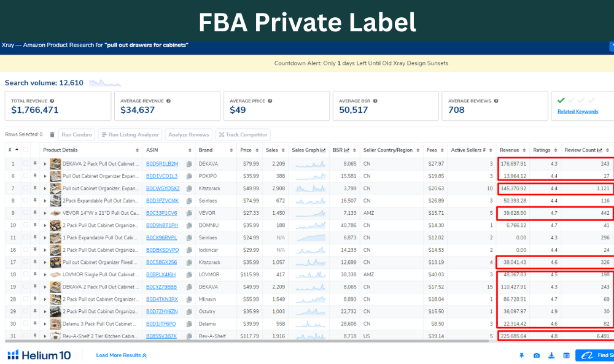Copy ASIN B0CWGYQSXZ using the copy icon

pos(190,188)
